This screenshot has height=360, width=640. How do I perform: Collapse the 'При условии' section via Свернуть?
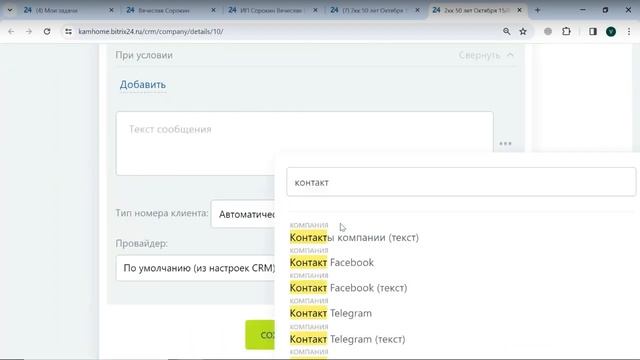point(486,55)
